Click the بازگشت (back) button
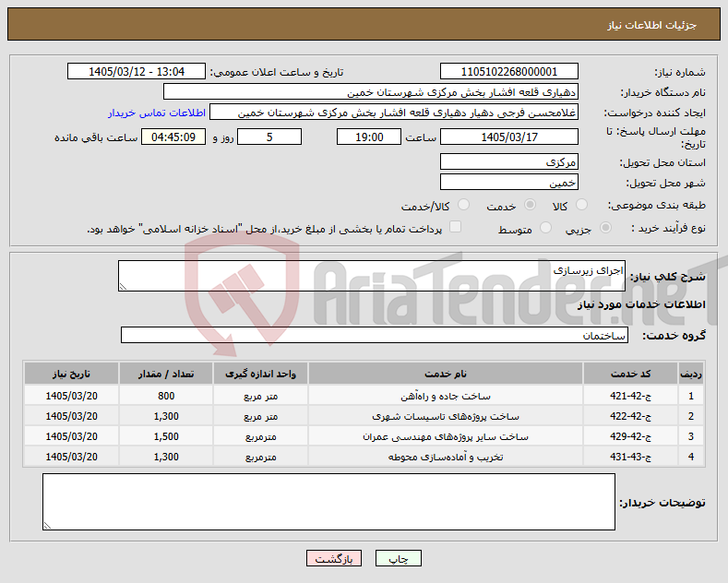 [334, 558]
